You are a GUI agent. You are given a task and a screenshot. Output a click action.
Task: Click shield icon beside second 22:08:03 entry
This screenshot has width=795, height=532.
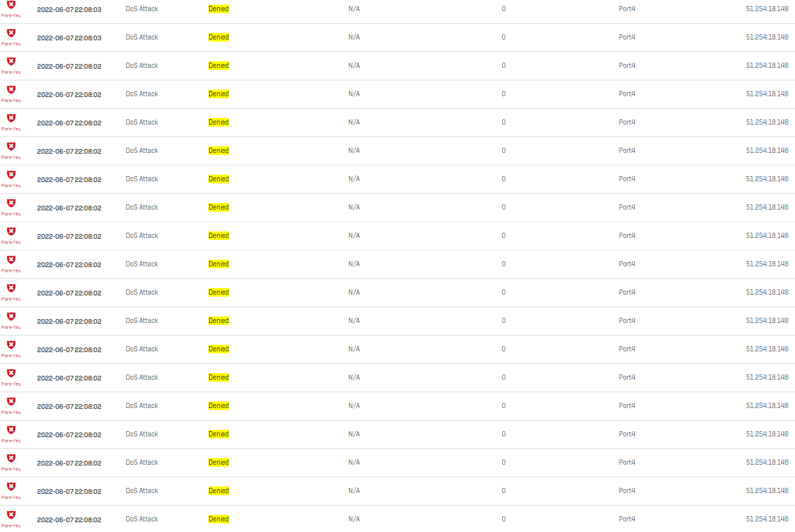pos(11,33)
